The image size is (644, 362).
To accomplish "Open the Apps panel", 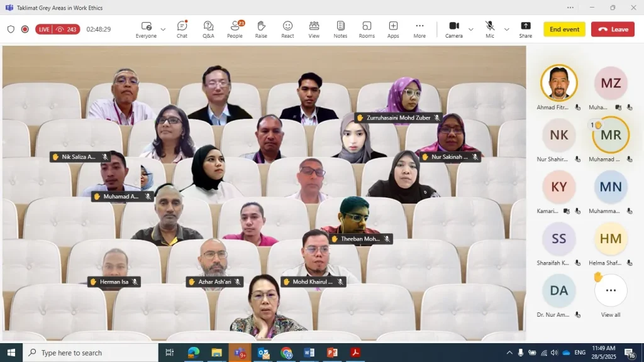I will pos(393,29).
